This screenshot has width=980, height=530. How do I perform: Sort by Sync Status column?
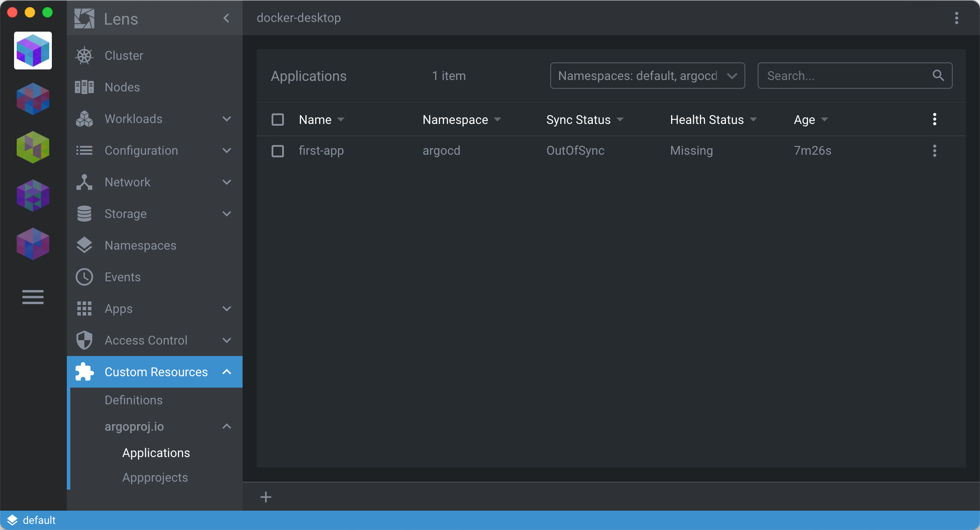578,119
